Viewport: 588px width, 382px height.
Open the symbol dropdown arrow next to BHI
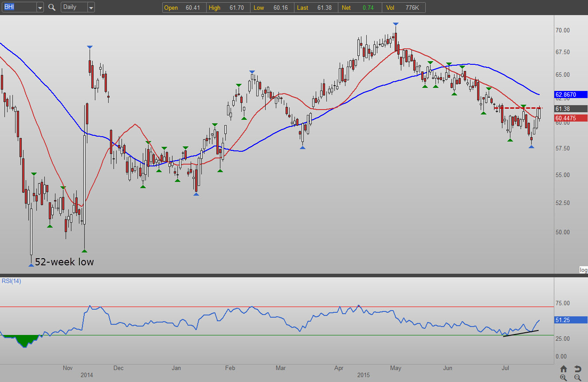click(40, 7)
